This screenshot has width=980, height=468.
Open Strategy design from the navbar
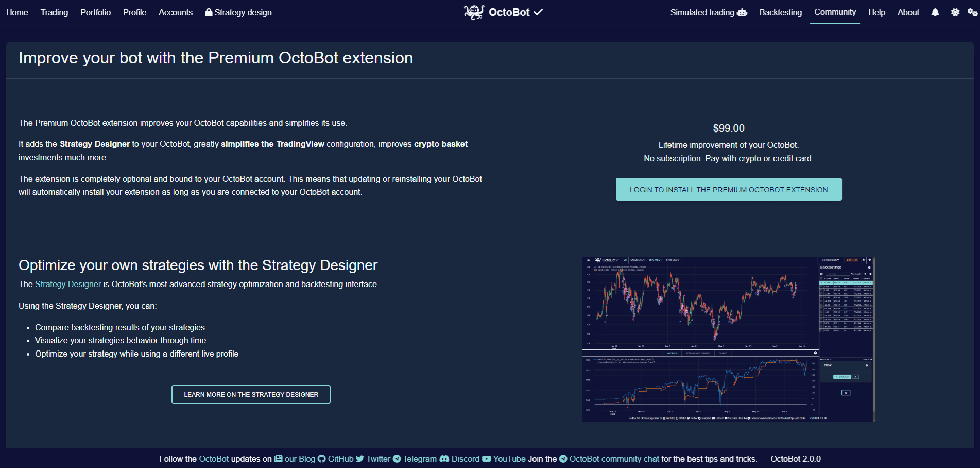238,12
